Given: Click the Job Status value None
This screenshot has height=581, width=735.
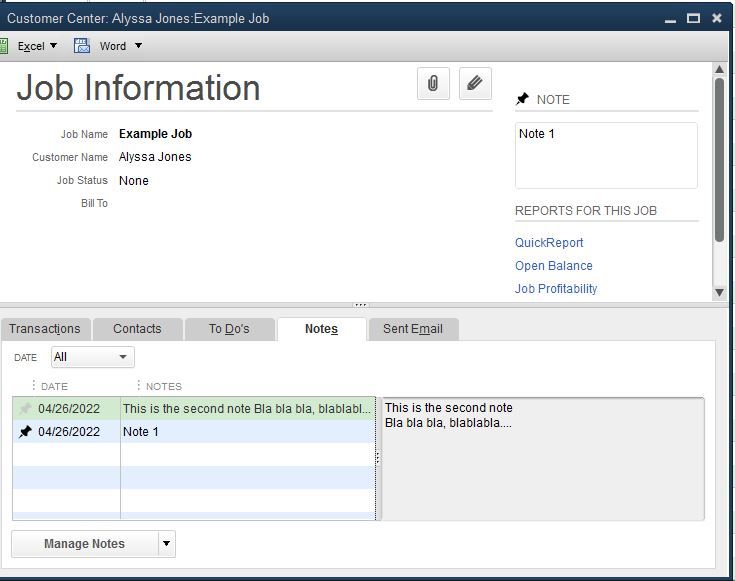Looking at the screenshot, I should 134,181.
